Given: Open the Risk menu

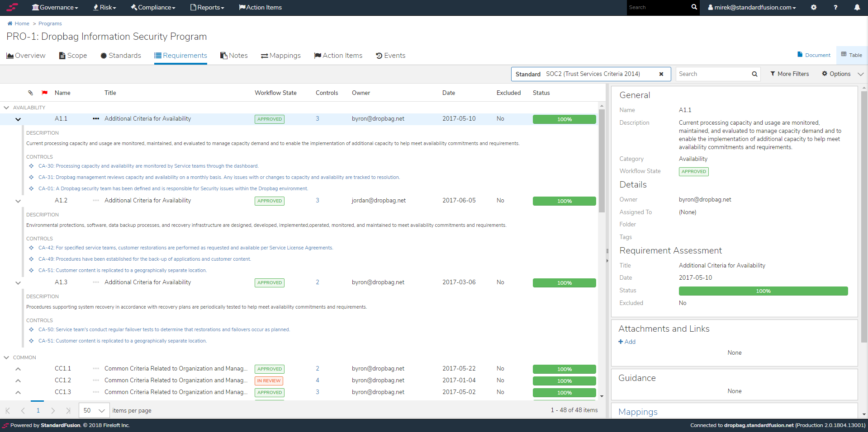Looking at the screenshot, I should tap(104, 7).
